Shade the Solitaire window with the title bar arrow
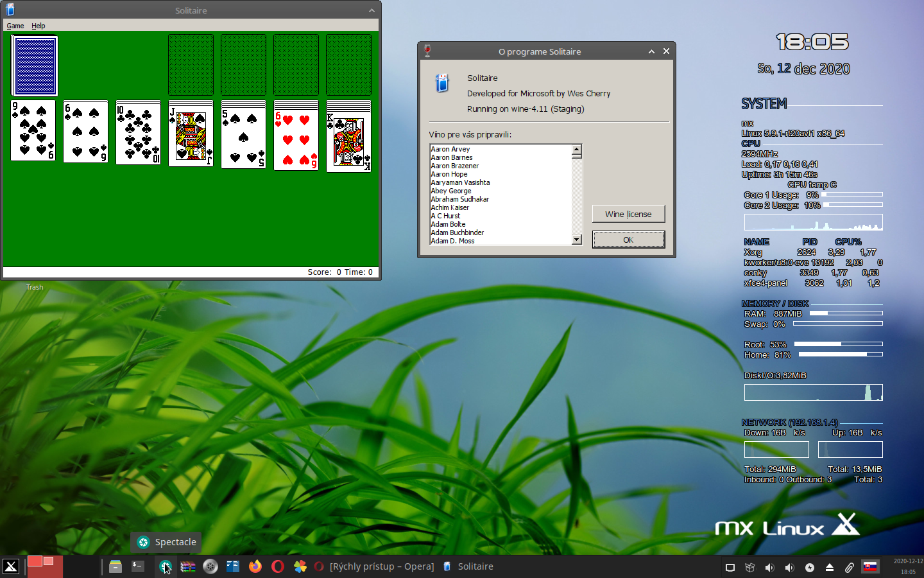Screen dimensions: 924x578 click(x=372, y=10)
